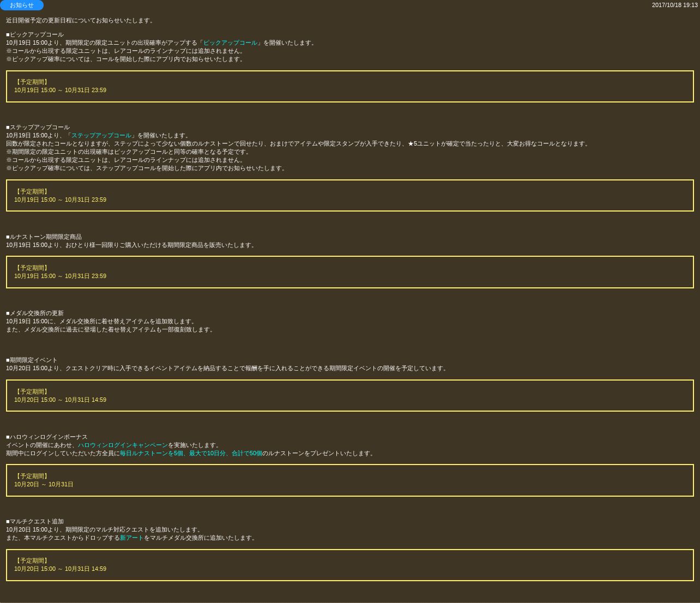Viewport: 700px width, 603px height.
Task: Select the ■メダル交換所の更新 heading
Action: 35,313
